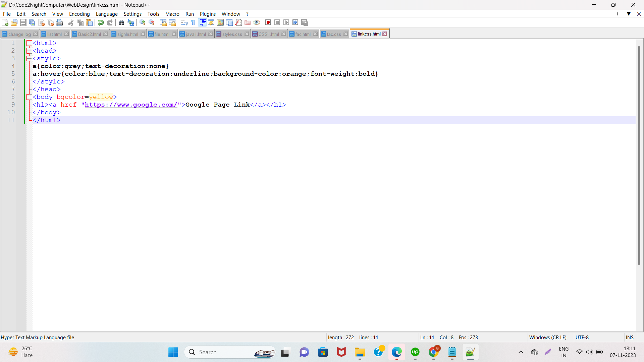Switch to the change.log tab
Image resolution: width=644 pixels, height=362 pixels.
19,34
